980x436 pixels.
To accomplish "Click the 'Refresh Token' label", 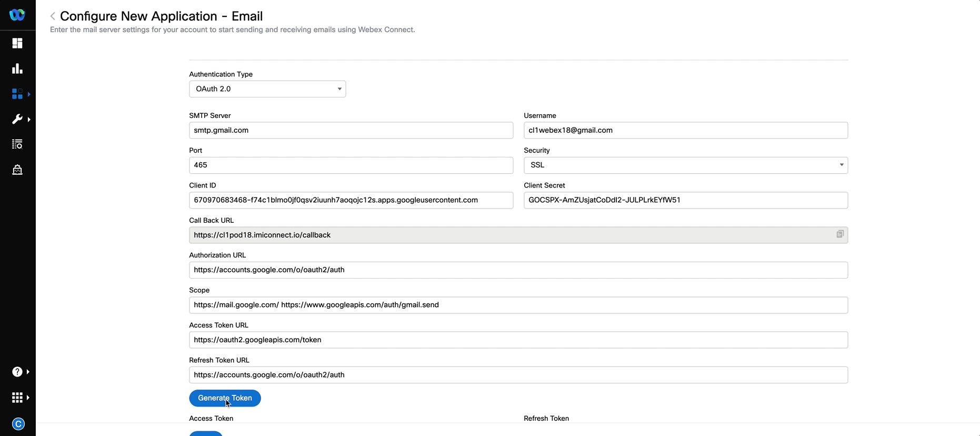I will point(546,419).
